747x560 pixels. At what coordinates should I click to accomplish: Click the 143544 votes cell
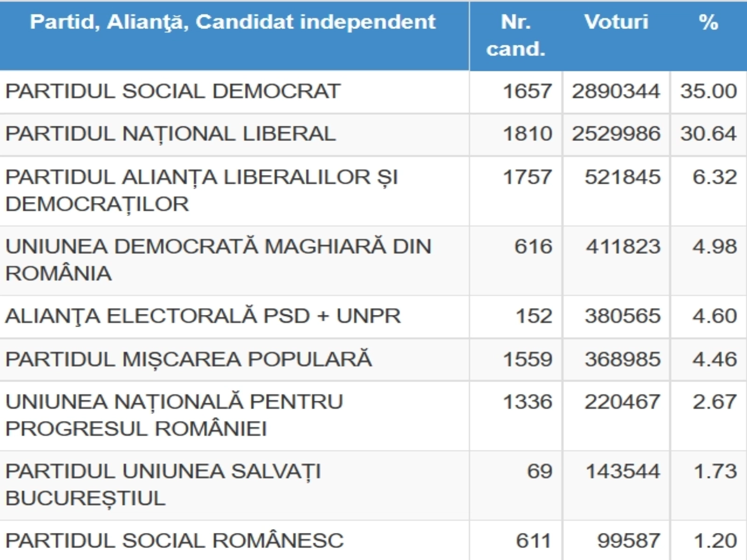tap(623, 471)
